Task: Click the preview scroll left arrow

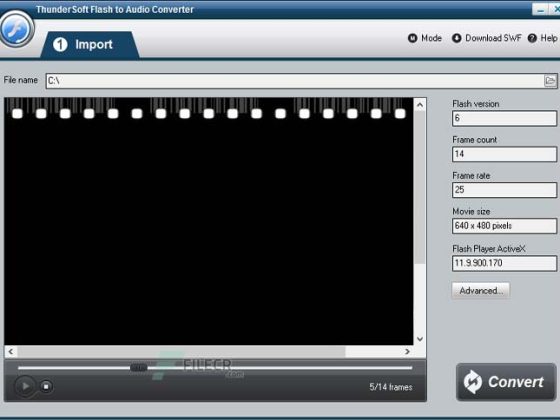Action: pyautogui.click(x=11, y=351)
